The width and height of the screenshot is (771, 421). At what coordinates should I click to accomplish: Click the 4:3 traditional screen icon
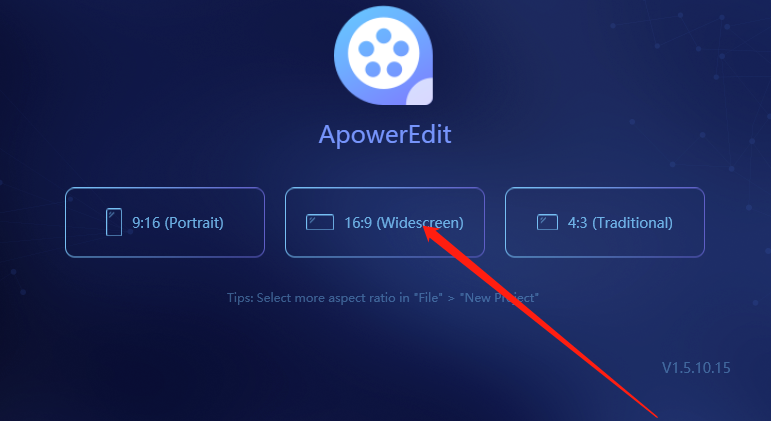tap(547, 222)
